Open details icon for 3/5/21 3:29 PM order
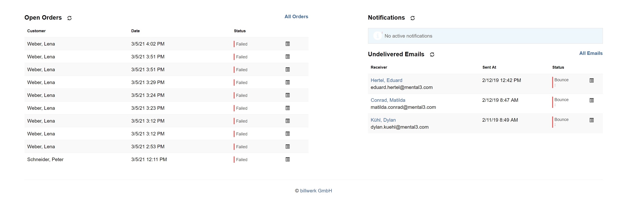The height and width of the screenshot is (219, 644). click(x=287, y=82)
